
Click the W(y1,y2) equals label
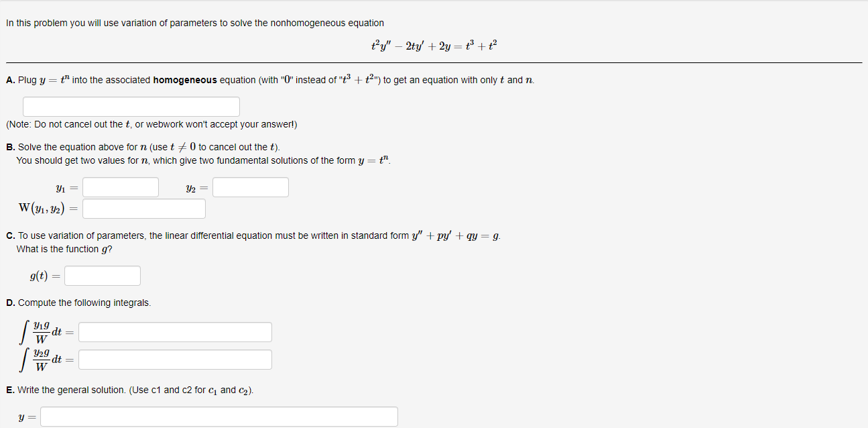(x=47, y=207)
